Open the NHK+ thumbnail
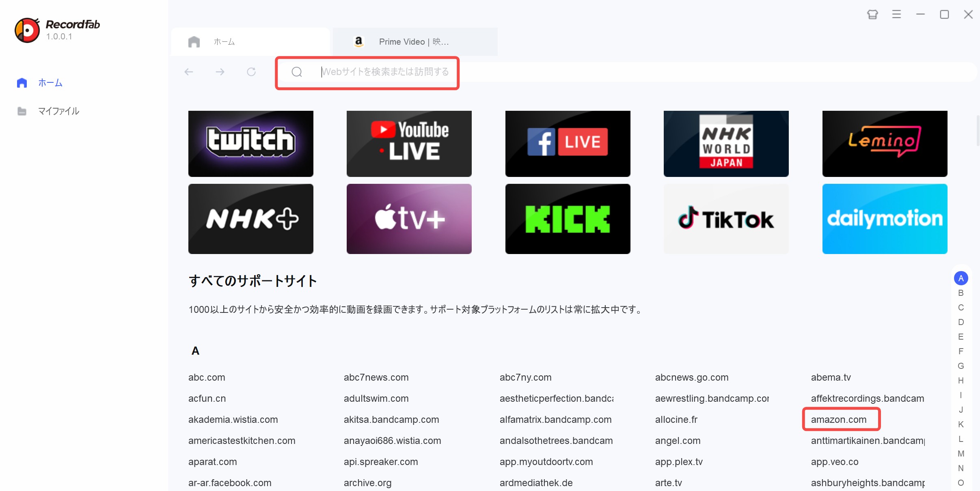 point(251,219)
